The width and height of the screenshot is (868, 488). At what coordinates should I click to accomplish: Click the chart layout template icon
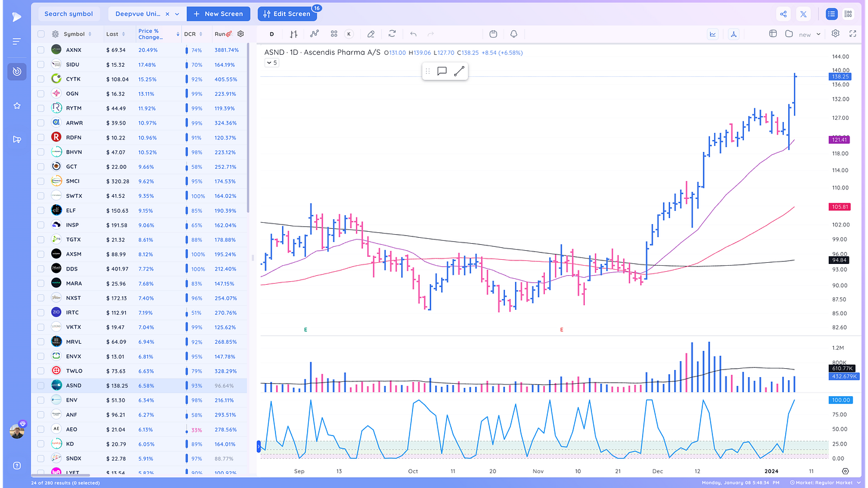(x=773, y=34)
